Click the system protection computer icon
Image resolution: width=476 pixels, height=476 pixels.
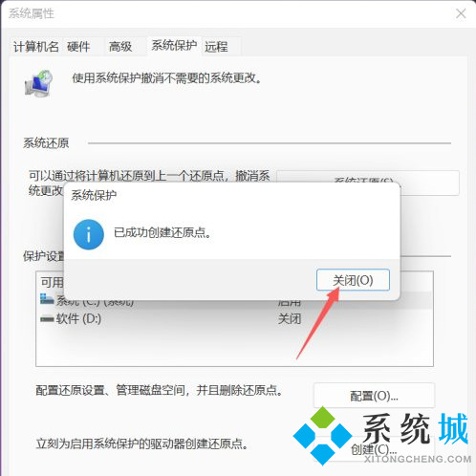click(x=38, y=83)
